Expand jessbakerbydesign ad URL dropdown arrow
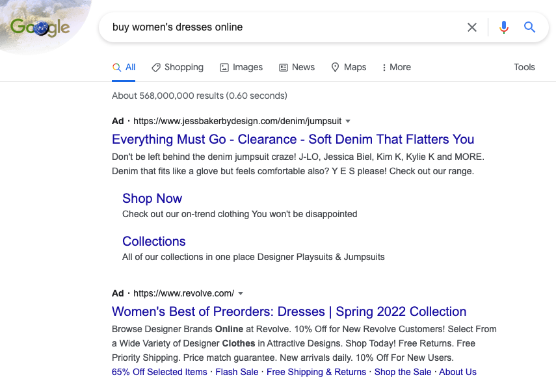Image resolution: width=556 pixels, height=392 pixels. pyautogui.click(x=348, y=121)
